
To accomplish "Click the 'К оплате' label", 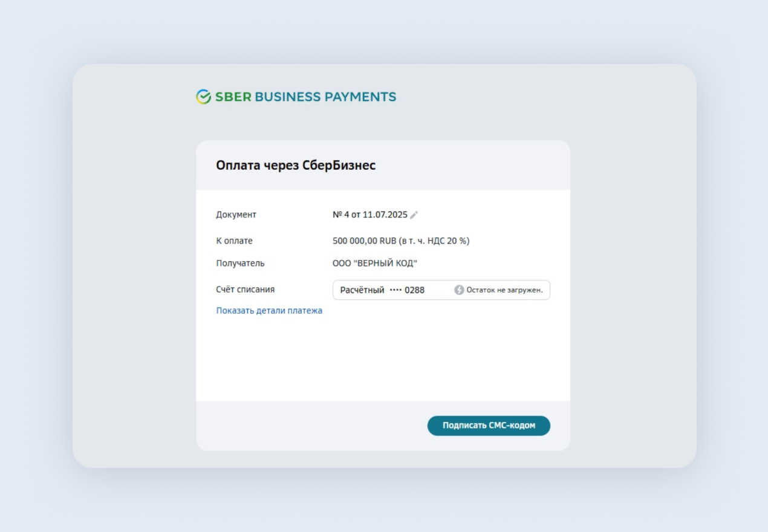I will (235, 241).
